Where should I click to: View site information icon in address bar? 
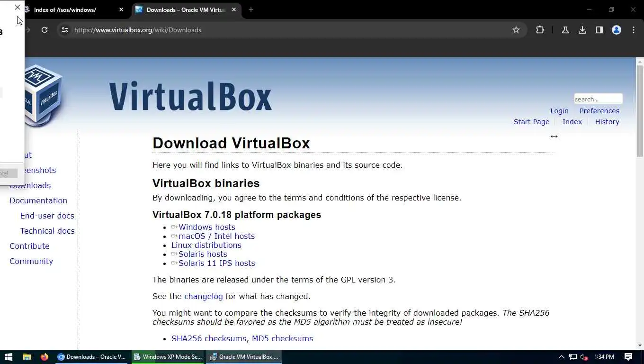(x=65, y=30)
